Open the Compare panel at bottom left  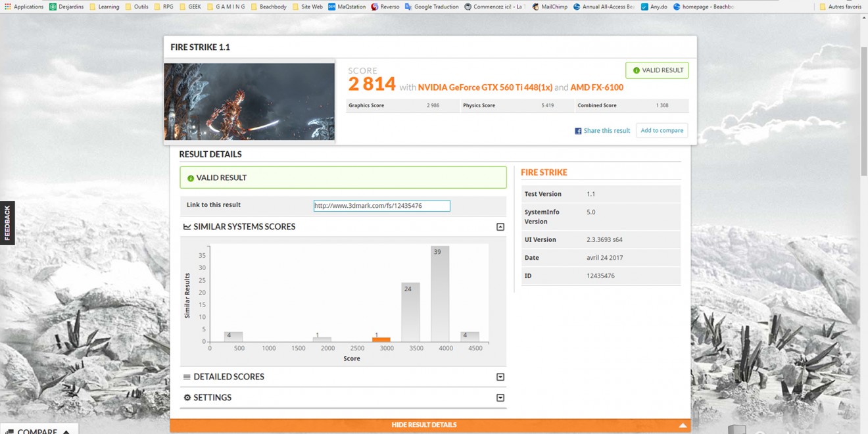coord(38,430)
